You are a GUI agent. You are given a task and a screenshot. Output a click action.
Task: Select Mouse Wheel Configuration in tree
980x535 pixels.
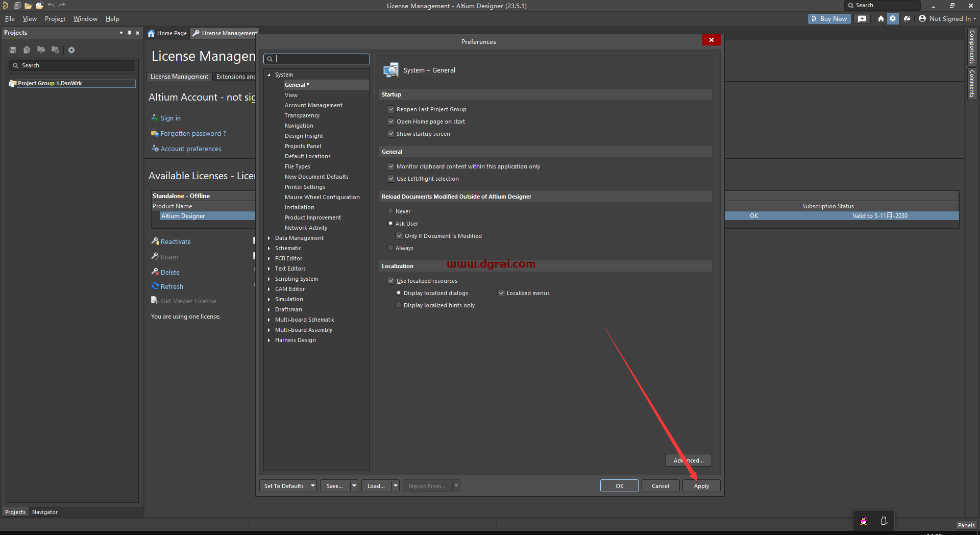(322, 197)
